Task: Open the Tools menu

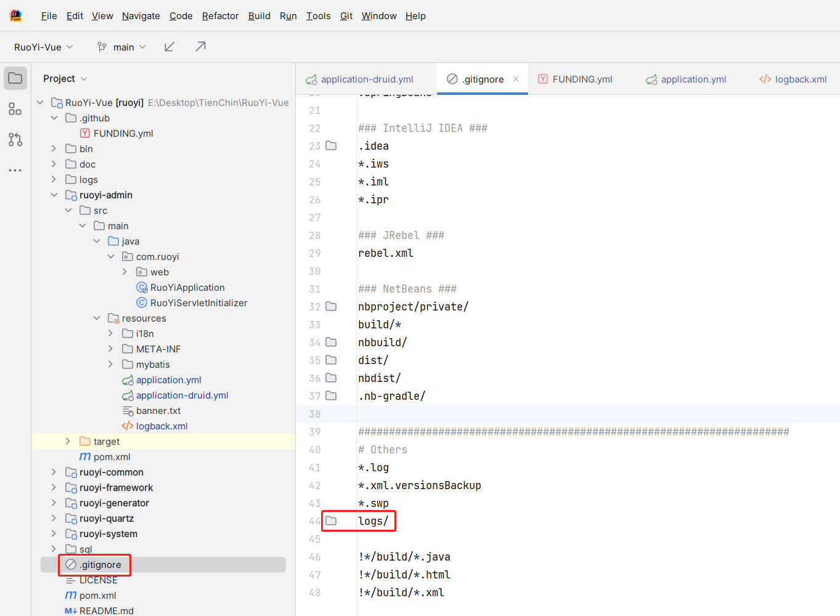Action: coord(319,16)
